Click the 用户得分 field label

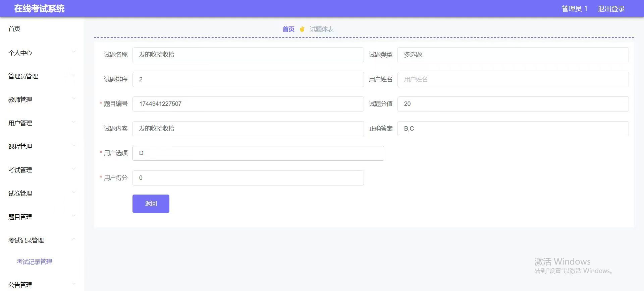116,178
